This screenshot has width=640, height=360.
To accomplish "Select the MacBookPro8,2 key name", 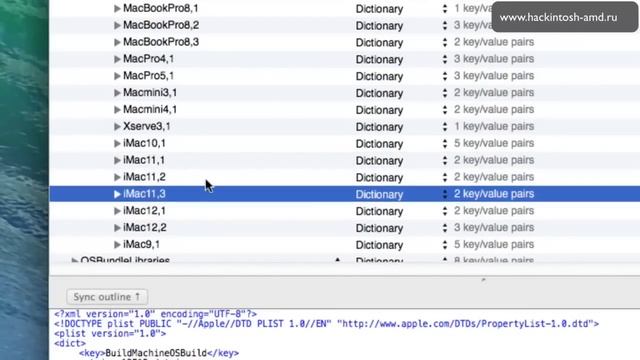I will click(161, 25).
